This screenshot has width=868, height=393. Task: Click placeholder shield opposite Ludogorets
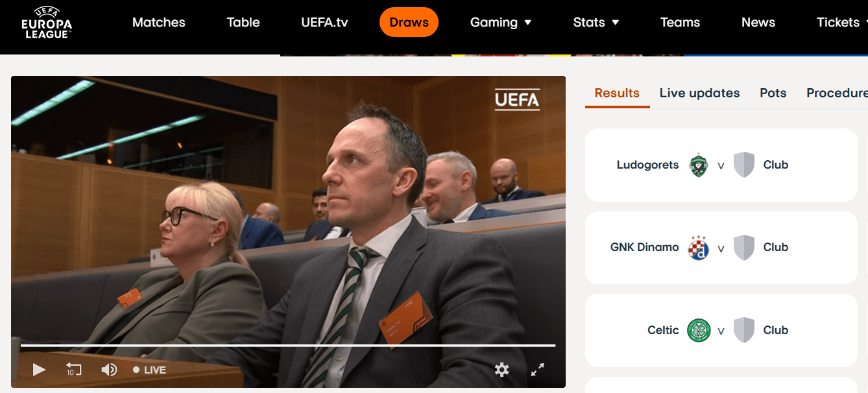click(744, 165)
